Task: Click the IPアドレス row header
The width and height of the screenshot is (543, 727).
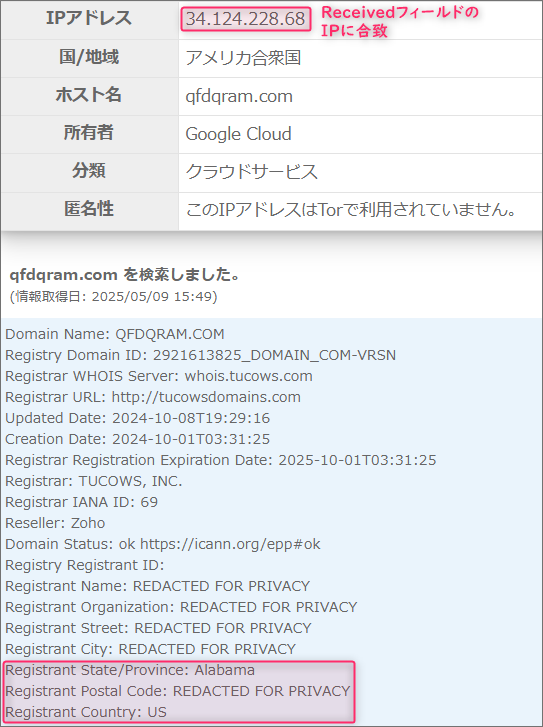Action: (89, 19)
